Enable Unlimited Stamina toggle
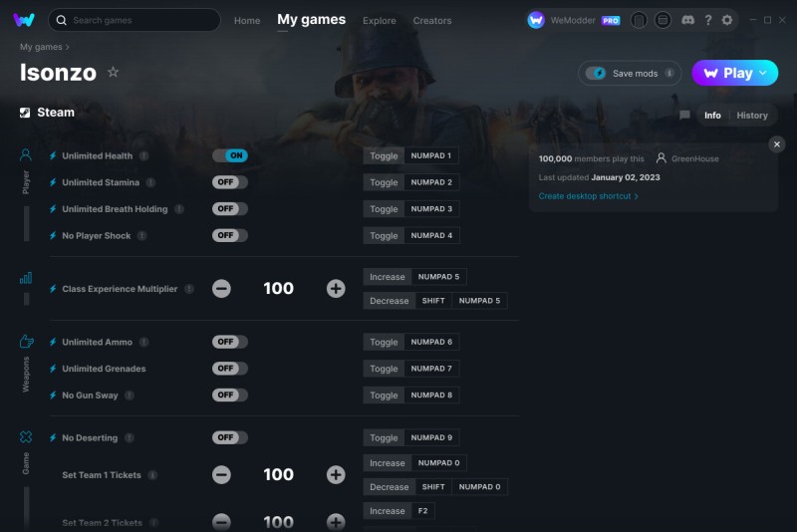The image size is (797, 532). pos(230,182)
